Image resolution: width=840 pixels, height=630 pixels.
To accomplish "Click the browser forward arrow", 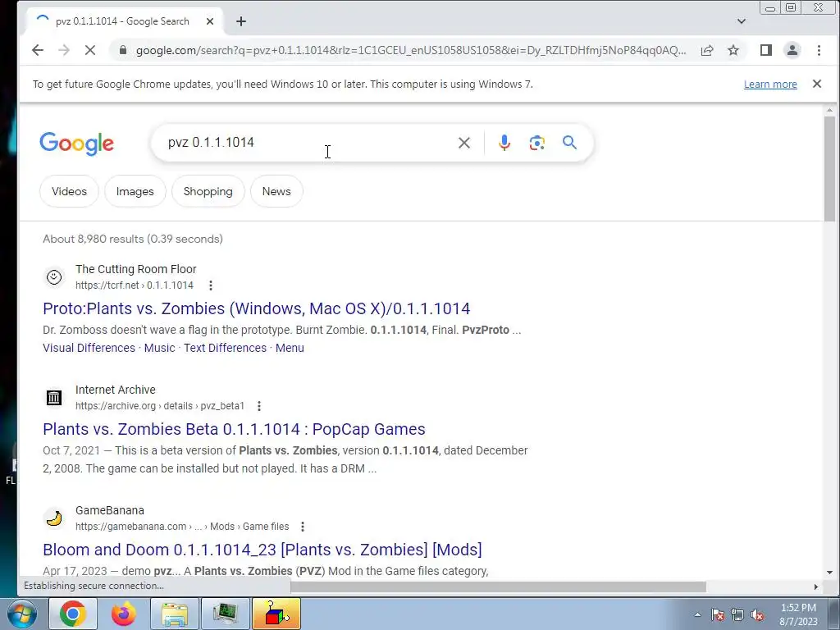I will (x=64, y=50).
